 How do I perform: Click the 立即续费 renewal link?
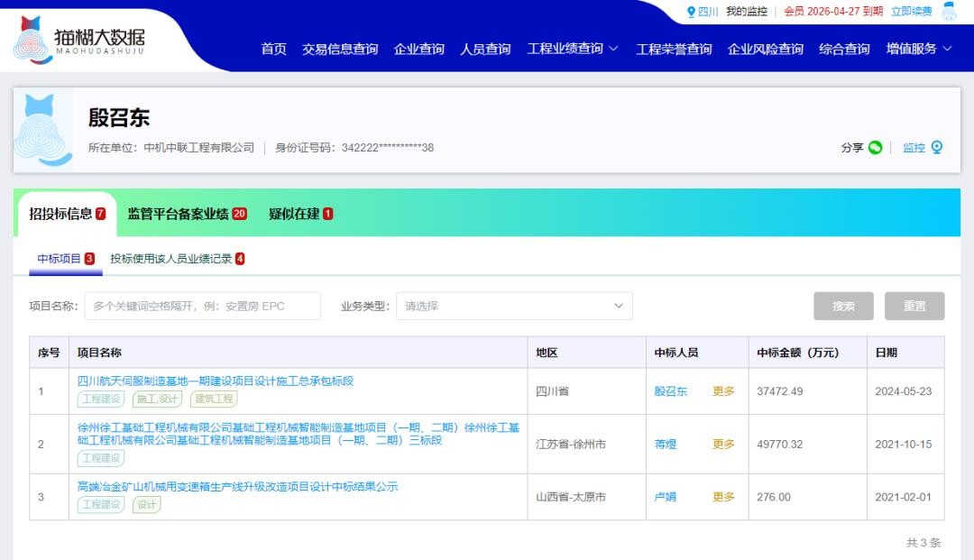[x=911, y=12]
